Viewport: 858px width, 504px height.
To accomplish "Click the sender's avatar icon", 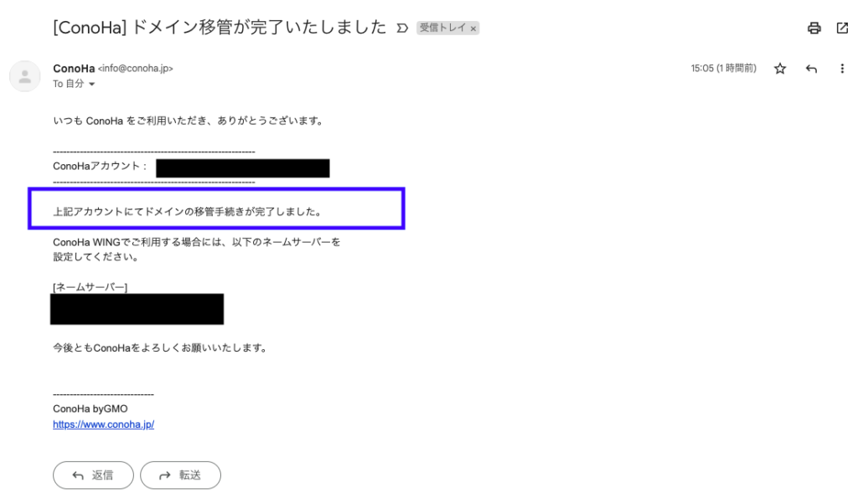I will click(24, 76).
